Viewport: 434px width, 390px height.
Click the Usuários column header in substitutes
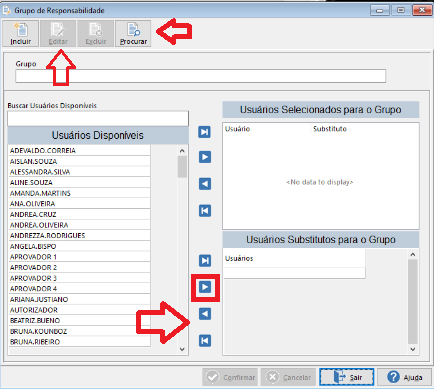[x=294, y=258]
